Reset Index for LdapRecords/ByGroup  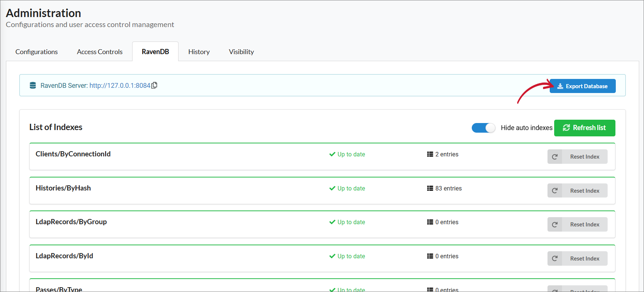(x=577, y=225)
